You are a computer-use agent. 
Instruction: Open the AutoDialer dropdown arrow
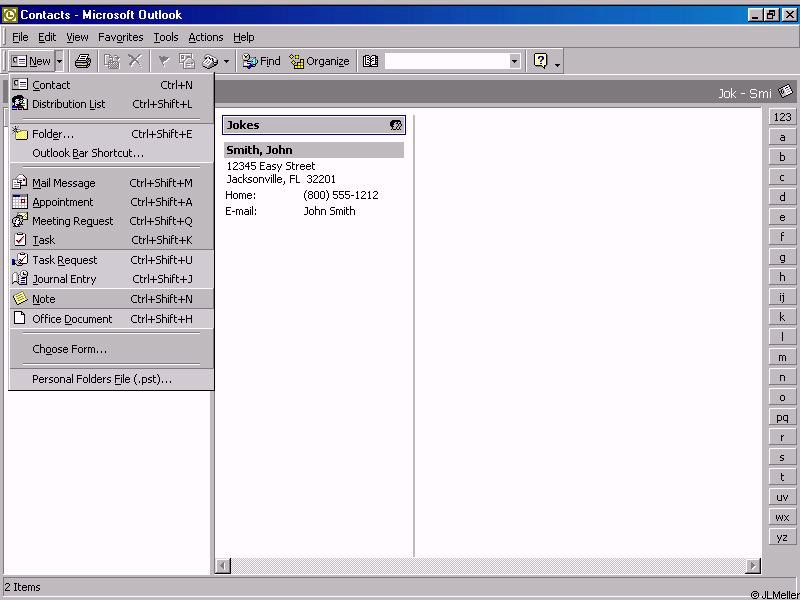point(226,61)
